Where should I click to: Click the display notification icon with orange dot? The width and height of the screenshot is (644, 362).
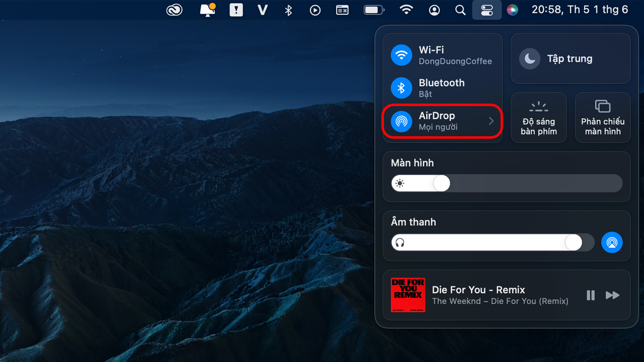click(x=208, y=10)
